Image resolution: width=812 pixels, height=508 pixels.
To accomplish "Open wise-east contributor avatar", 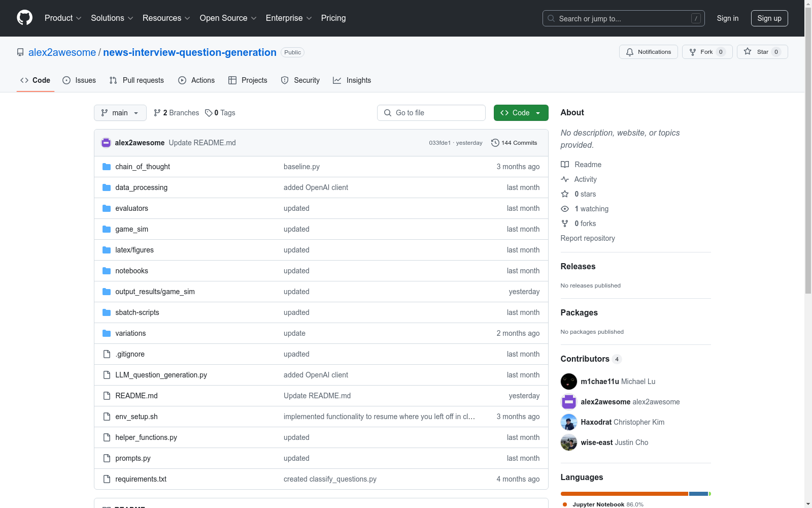I will [x=569, y=442].
